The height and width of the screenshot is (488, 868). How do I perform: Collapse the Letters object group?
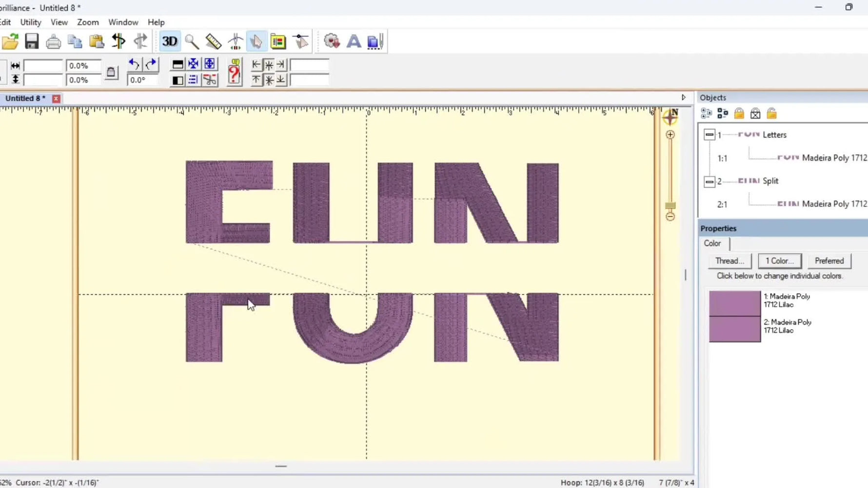click(710, 135)
